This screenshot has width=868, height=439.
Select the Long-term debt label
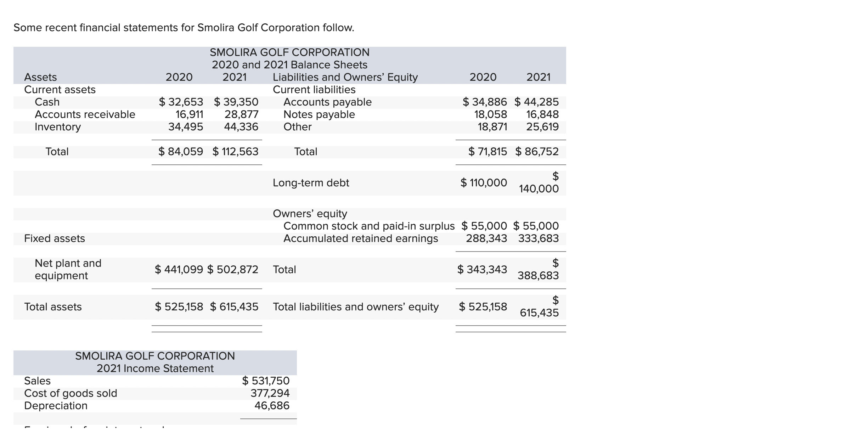tap(311, 183)
